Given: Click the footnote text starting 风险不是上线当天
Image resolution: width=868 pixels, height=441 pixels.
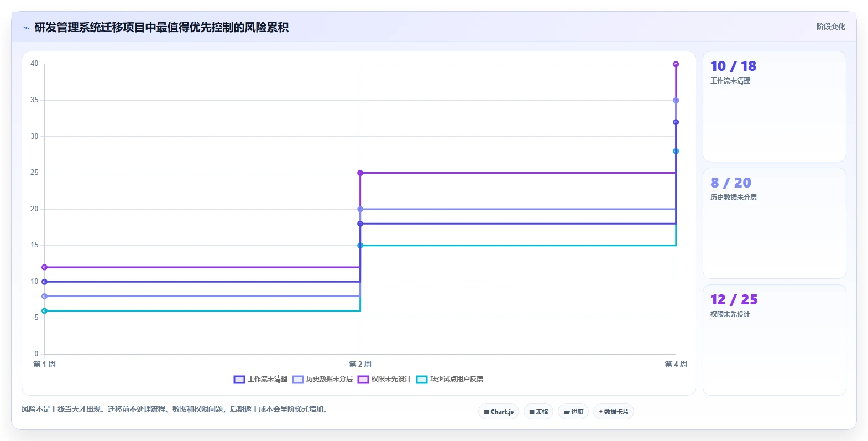Looking at the screenshot, I should [175, 409].
